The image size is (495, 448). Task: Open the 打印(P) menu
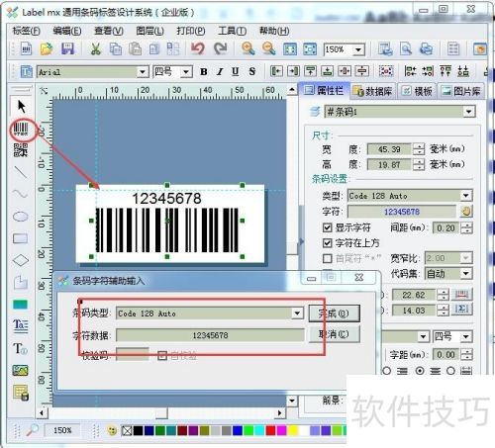coord(191,31)
